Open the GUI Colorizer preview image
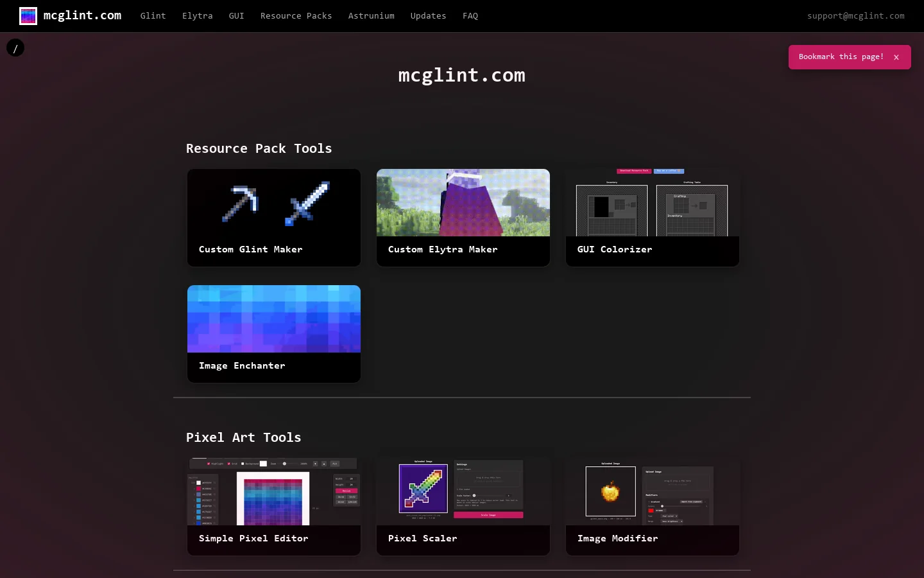The height and width of the screenshot is (578, 924). click(653, 203)
